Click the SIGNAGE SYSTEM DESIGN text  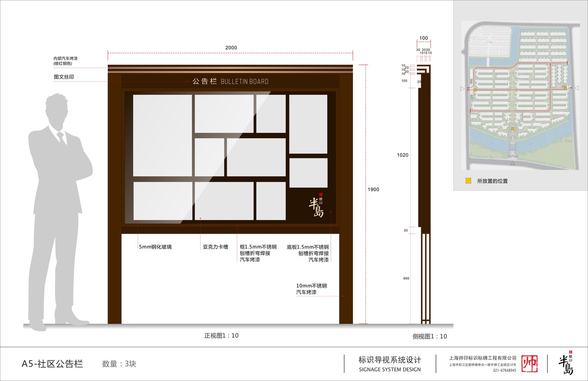coord(390,369)
